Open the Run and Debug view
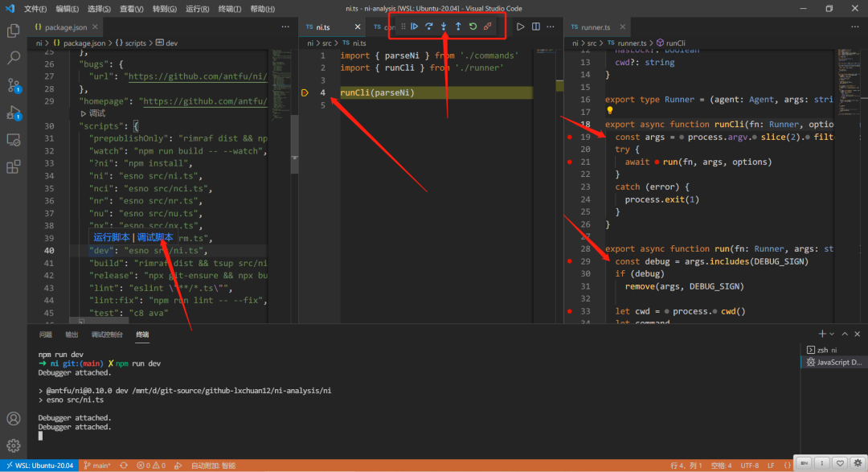The width and height of the screenshot is (868, 472). coord(14,113)
